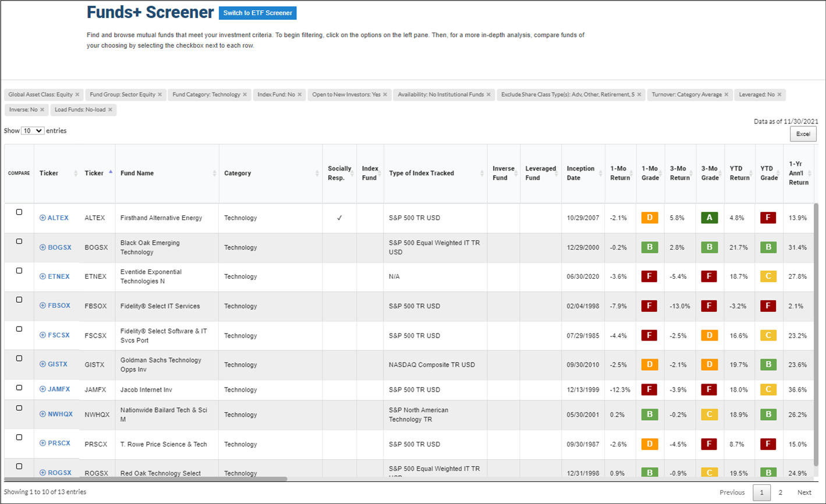Sort by 3-Mo Return column header
Image resolution: width=826 pixels, height=504 pixels.
pyautogui.click(x=680, y=173)
